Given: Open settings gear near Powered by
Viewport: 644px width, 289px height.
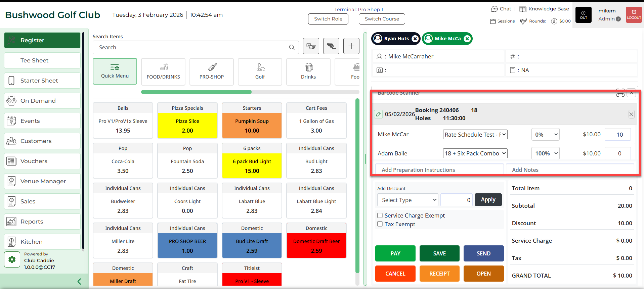Looking at the screenshot, I should pyautogui.click(x=12, y=259).
